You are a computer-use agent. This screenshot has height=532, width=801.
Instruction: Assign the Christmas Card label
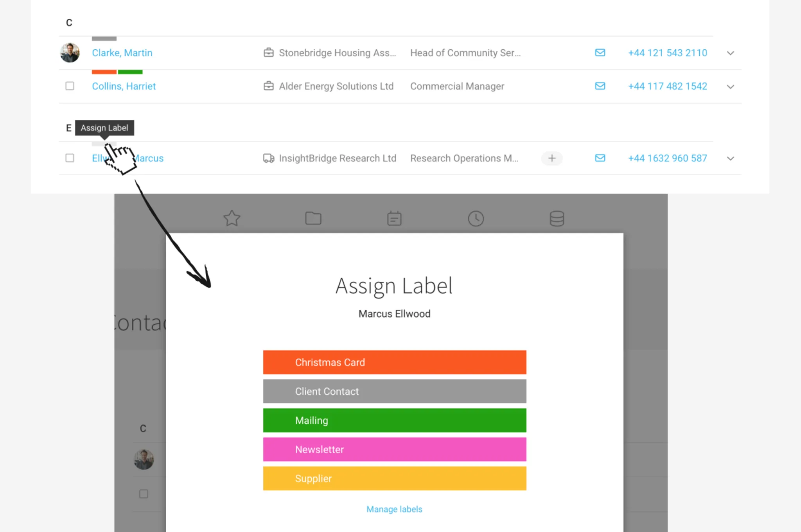[x=395, y=362]
